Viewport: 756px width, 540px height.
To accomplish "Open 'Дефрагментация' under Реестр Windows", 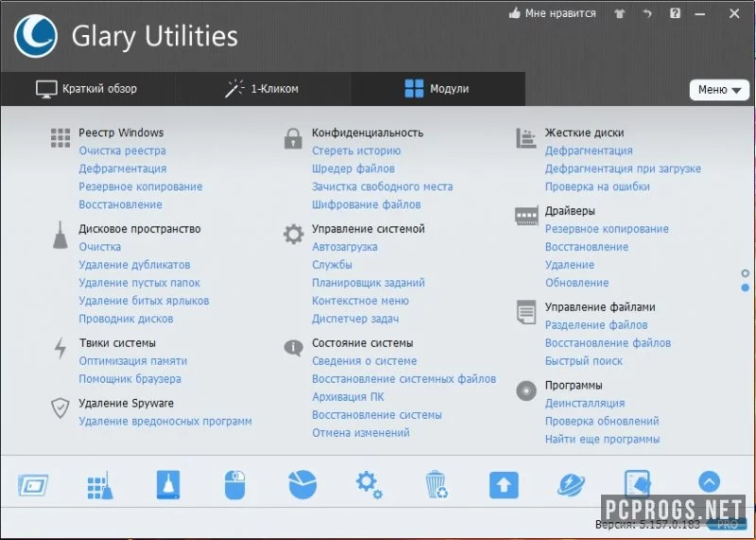I will (x=123, y=169).
